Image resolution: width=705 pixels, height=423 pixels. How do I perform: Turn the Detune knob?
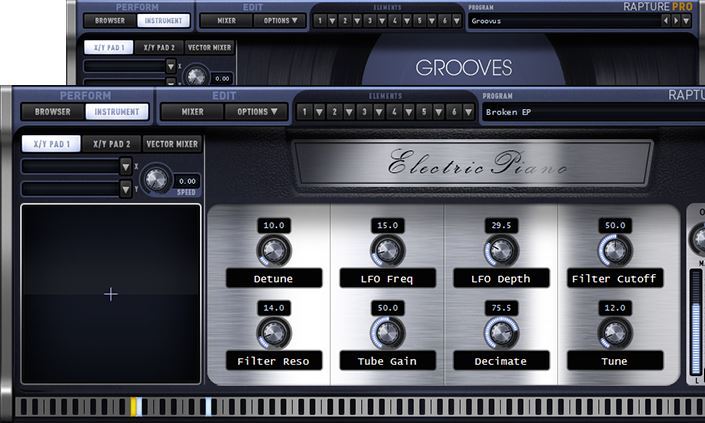point(273,250)
